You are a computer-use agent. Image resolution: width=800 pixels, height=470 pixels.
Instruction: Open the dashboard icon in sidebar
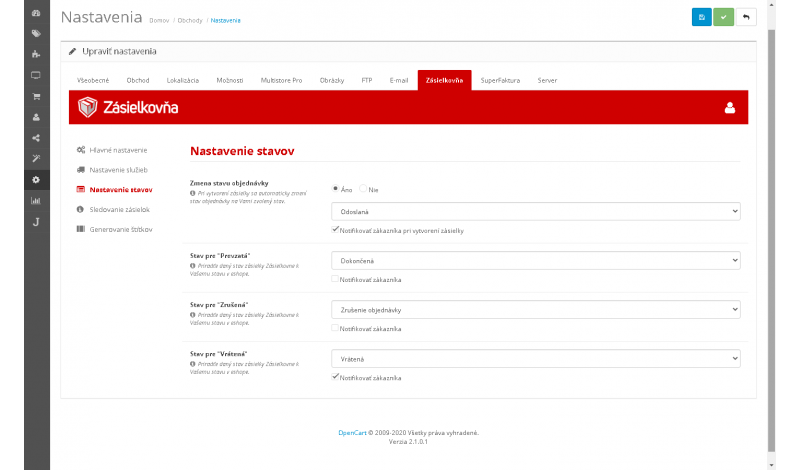click(36, 13)
